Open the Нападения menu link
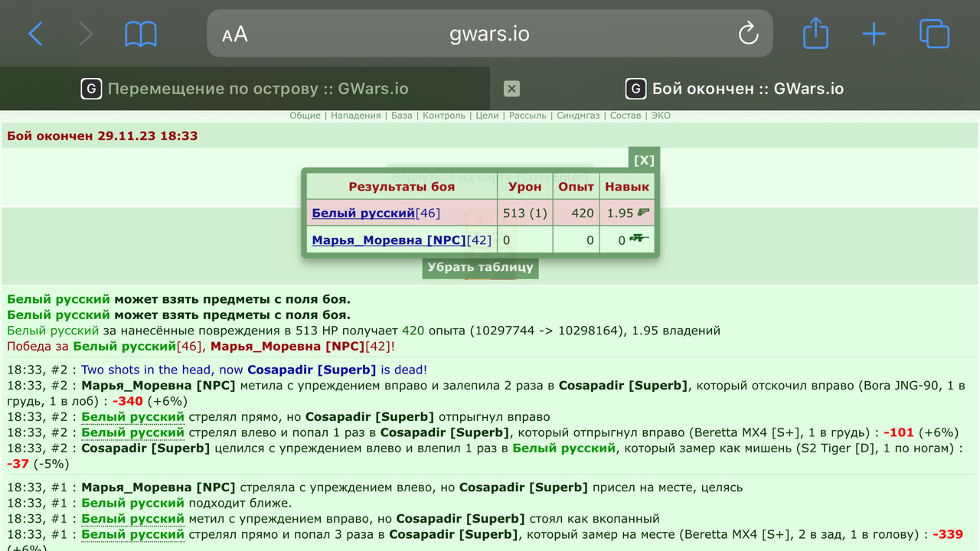 [x=355, y=116]
